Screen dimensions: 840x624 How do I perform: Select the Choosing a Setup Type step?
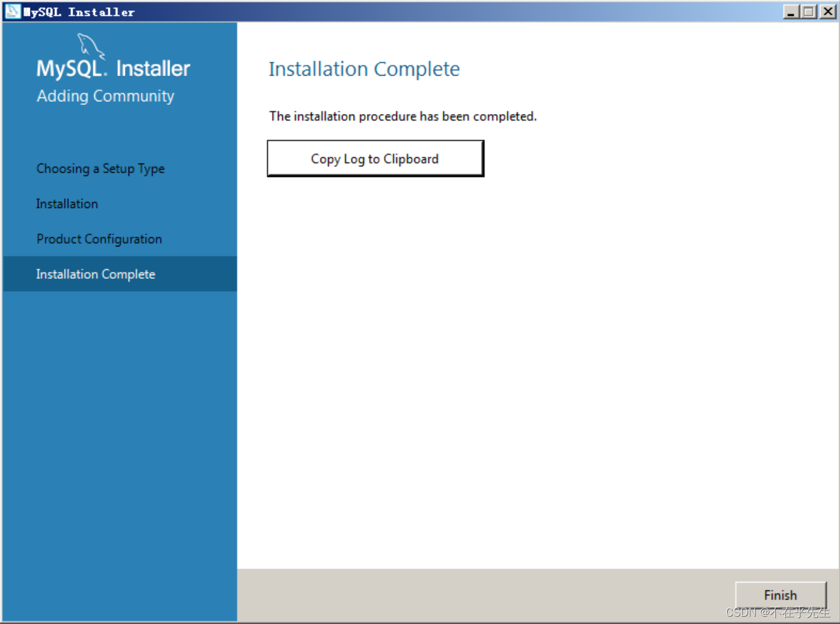(101, 169)
